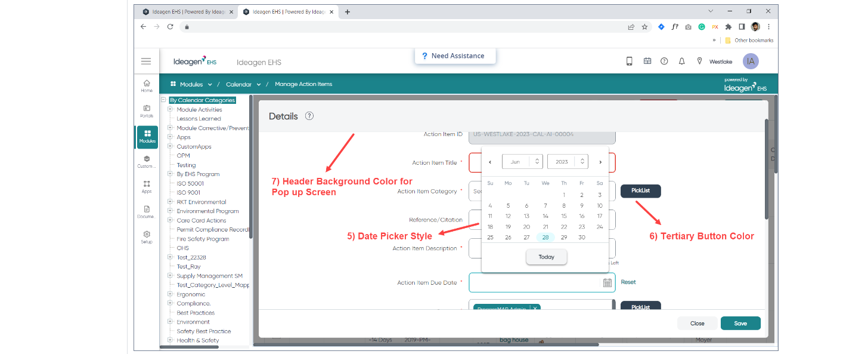Select Lessons Learned in the tree
The image size is (868, 354).
199,119
